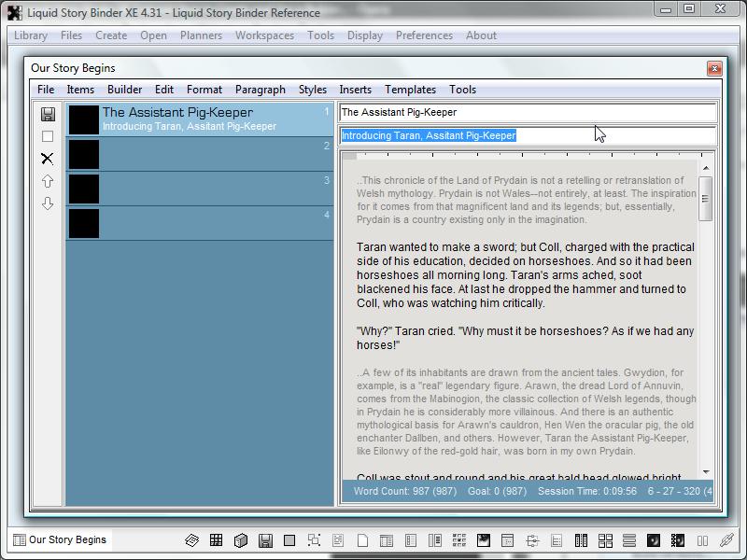
Task: Expand the Styles menu
Action: pos(313,90)
